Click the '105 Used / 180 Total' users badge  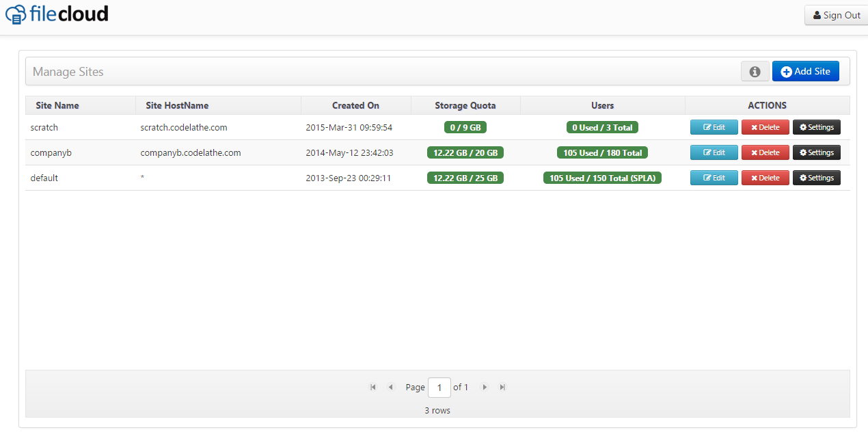[603, 152]
